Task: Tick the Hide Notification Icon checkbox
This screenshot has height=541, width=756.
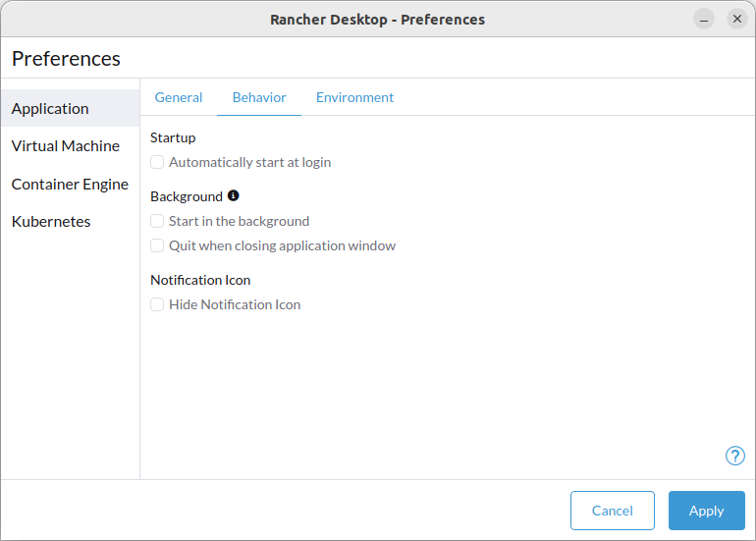Action: pyautogui.click(x=157, y=304)
